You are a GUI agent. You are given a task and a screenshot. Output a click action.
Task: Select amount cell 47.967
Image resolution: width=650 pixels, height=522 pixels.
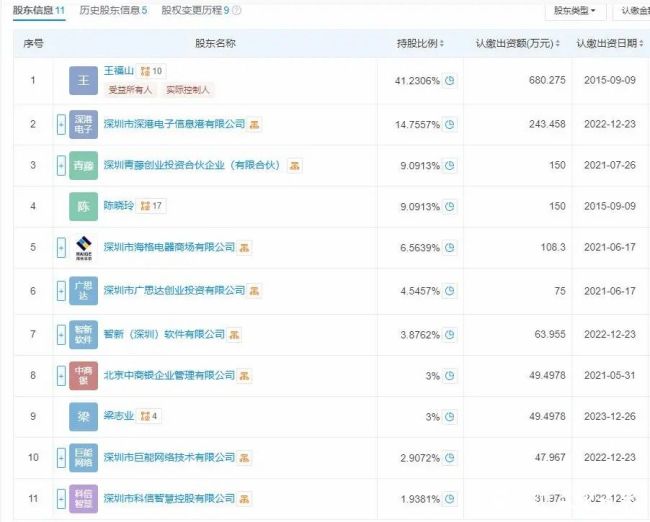click(x=550, y=457)
